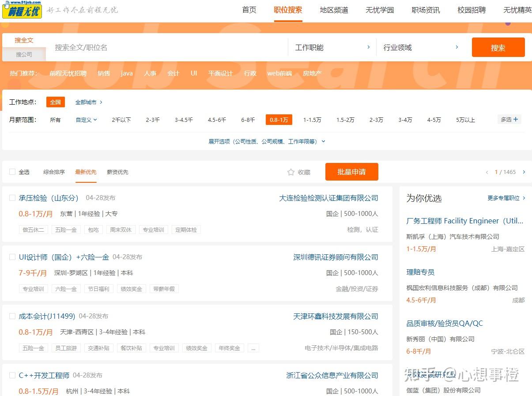532x396 pixels.
Task: Select salary range 3-4万
Action: pyautogui.click(x=405, y=120)
